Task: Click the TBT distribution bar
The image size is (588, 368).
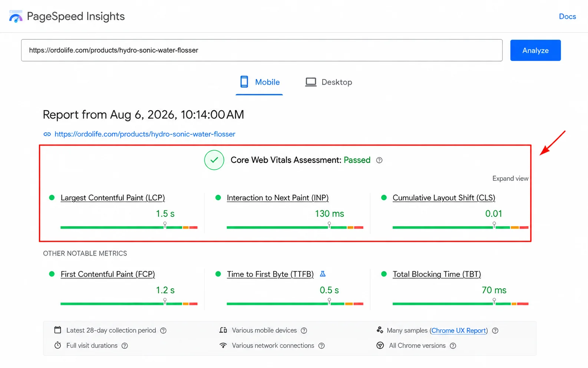Action: click(x=460, y=304)
